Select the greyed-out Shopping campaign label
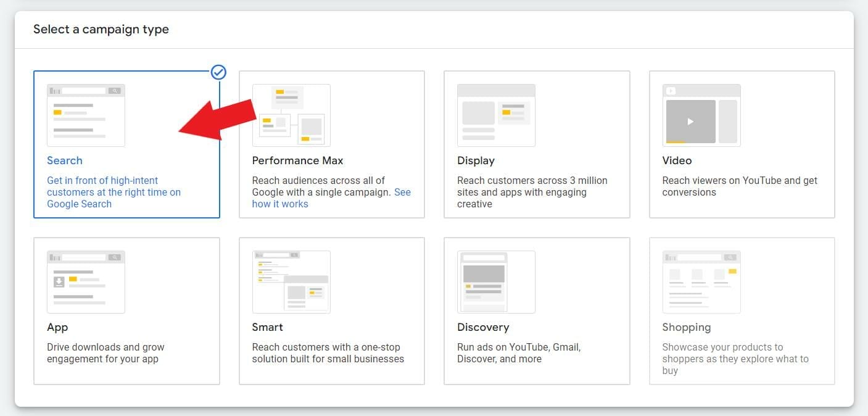 tap(686, 327)
